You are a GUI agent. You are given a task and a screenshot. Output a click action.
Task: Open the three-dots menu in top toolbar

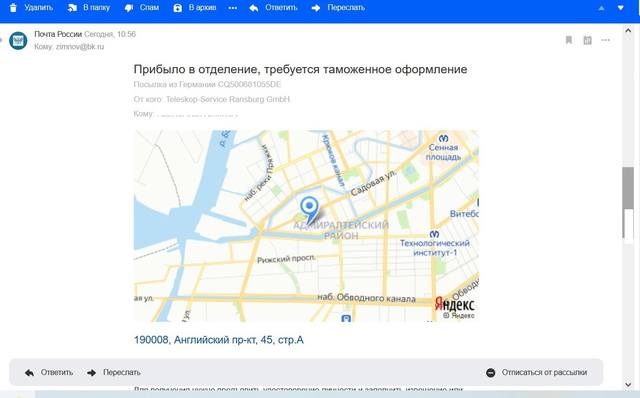(x=233, y=8)
